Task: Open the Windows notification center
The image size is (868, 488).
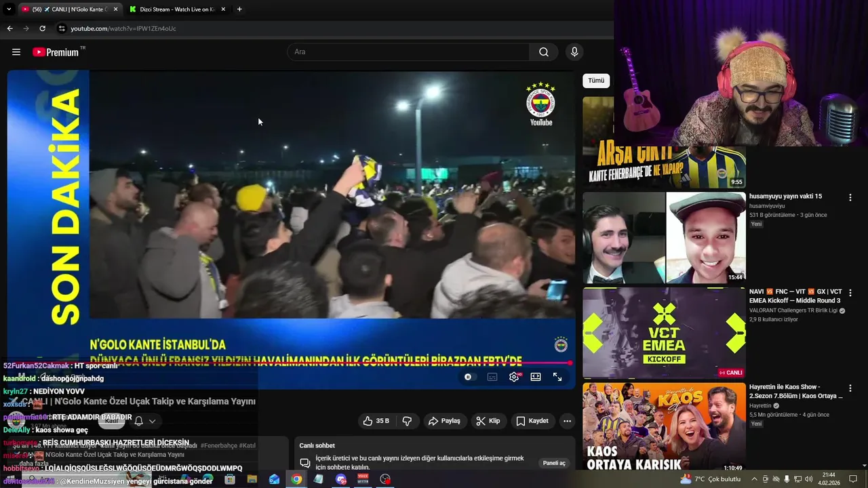Action: tap(852, 479)
